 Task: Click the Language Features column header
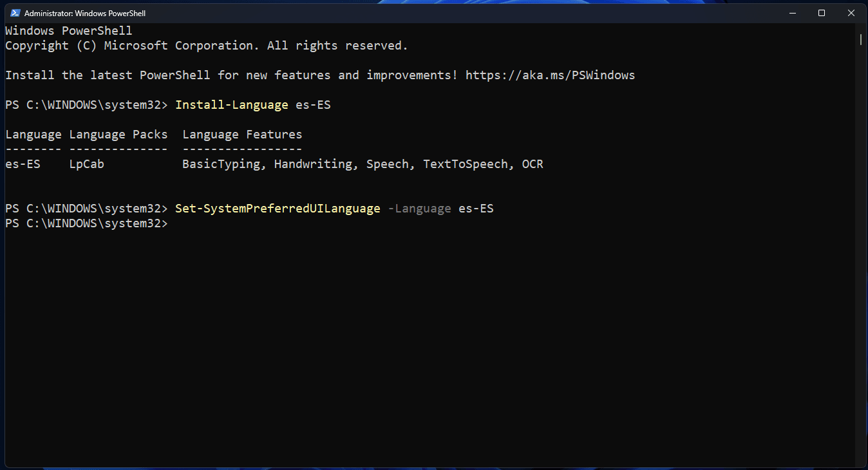point(241,134)
